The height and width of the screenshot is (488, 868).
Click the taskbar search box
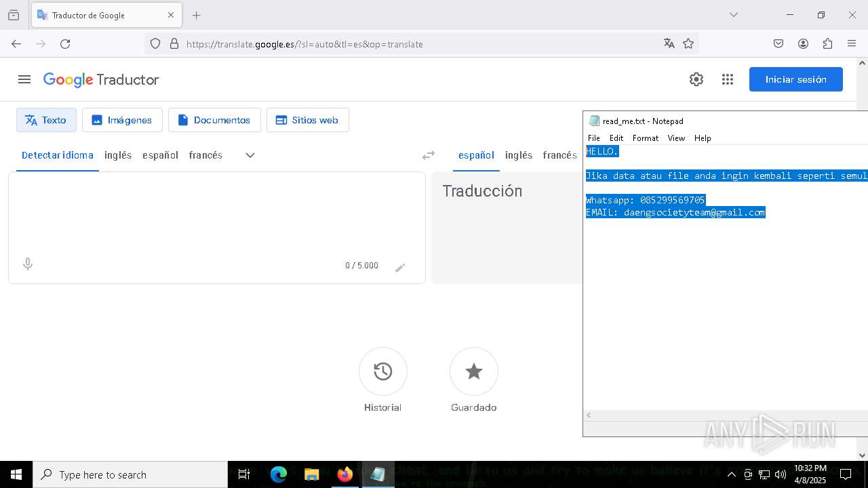130,474
